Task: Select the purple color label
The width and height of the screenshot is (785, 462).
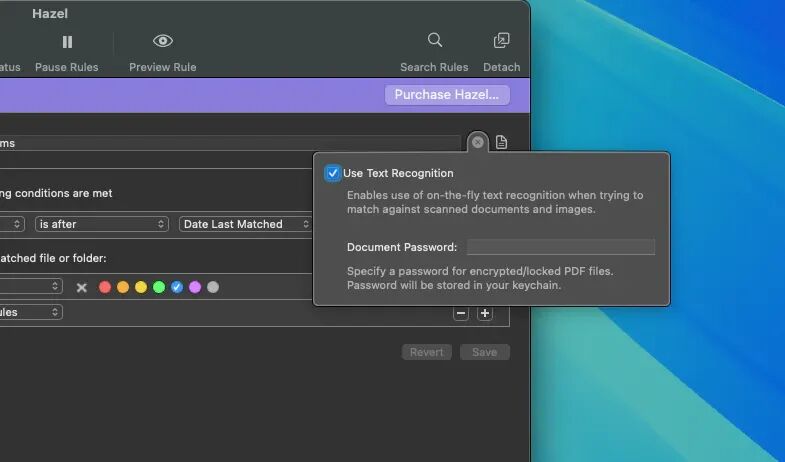Action: [x=195, y=287]
